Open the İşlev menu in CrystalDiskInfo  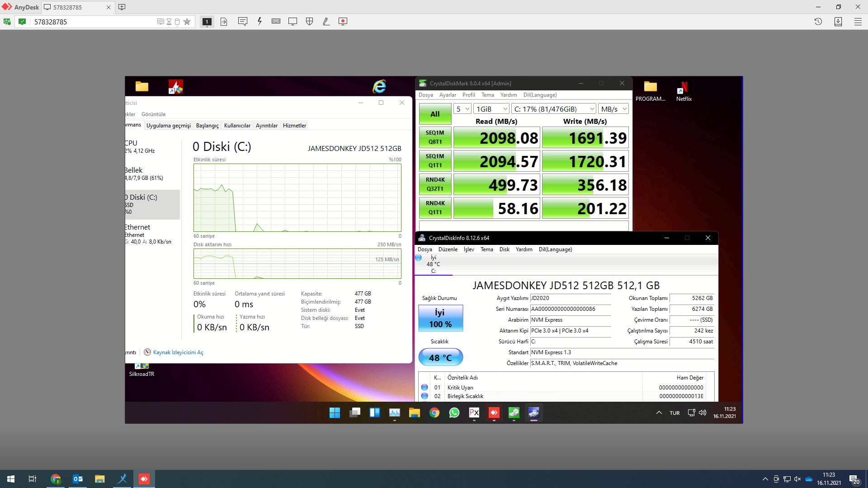coord(469,249)
